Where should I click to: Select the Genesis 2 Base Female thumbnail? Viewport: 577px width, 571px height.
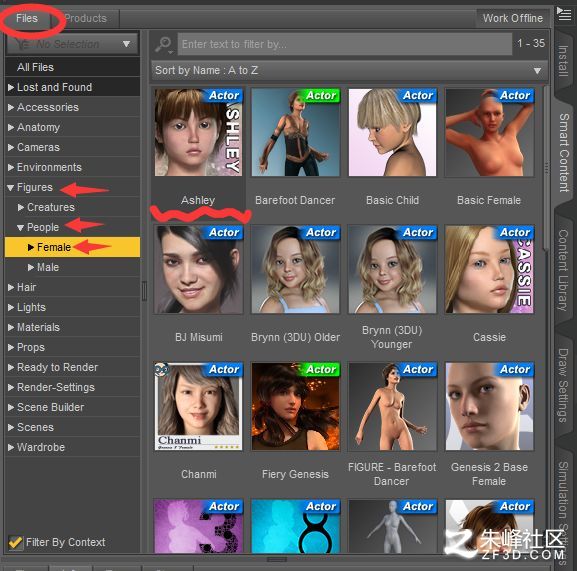point(489,407)
